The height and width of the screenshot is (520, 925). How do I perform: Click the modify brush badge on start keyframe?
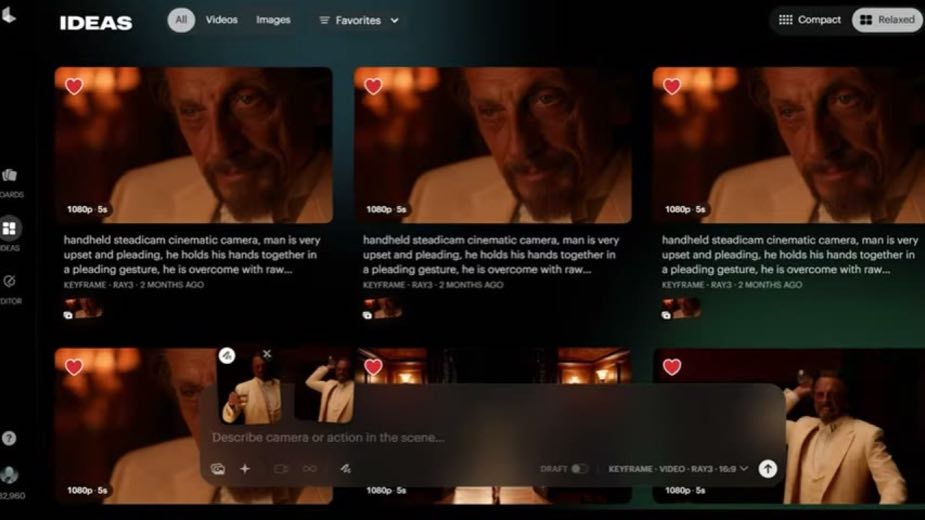tap(227, 355)
